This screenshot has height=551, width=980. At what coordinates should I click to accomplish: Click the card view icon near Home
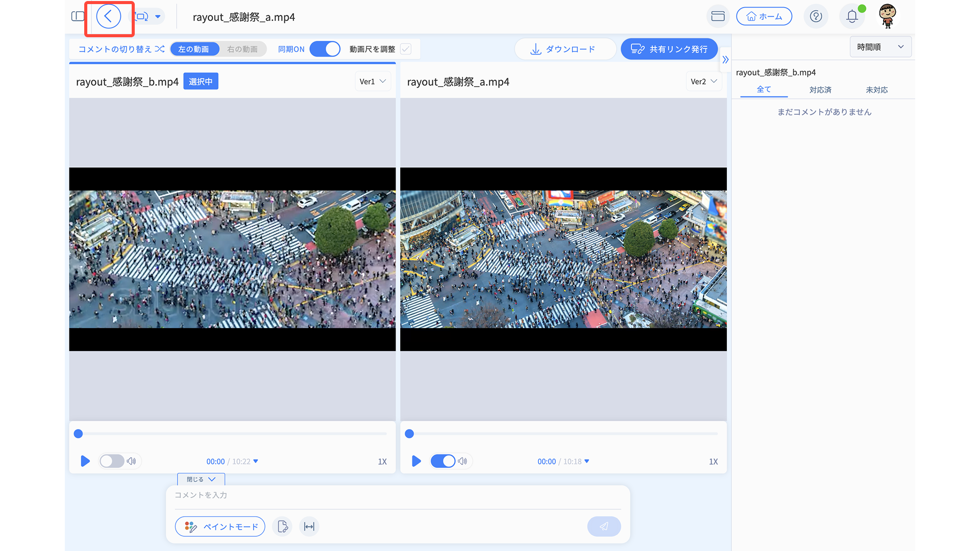click(x=718, y=16)
